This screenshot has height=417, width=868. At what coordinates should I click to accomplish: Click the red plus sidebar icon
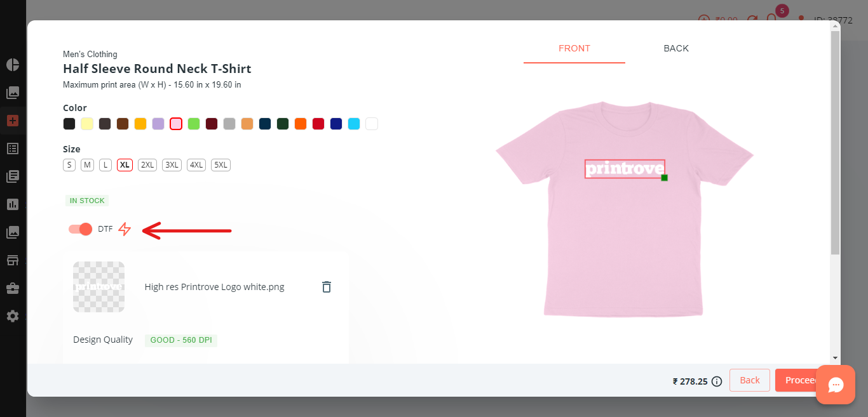click(x=13, y=121)
